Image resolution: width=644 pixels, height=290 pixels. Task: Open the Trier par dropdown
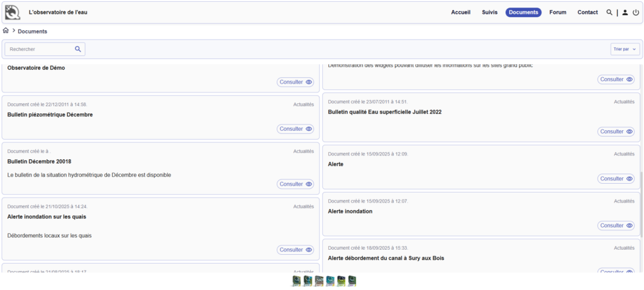pos(625,49)
